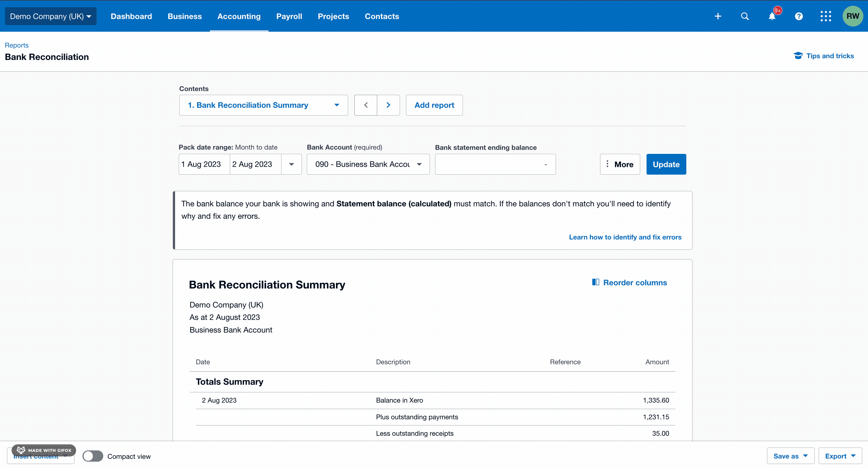Click Plus outstanding payments row
868x468 pixels.
pos(435,417)
